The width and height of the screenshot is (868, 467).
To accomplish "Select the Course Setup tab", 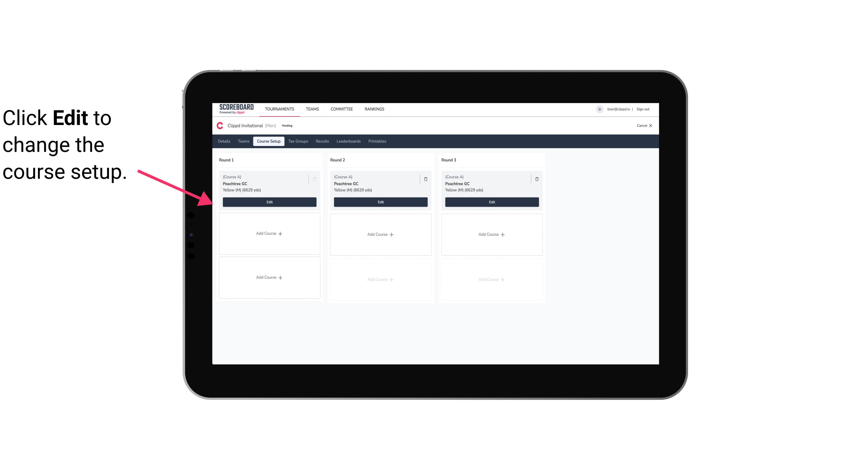I will click(x=268, y=141).
